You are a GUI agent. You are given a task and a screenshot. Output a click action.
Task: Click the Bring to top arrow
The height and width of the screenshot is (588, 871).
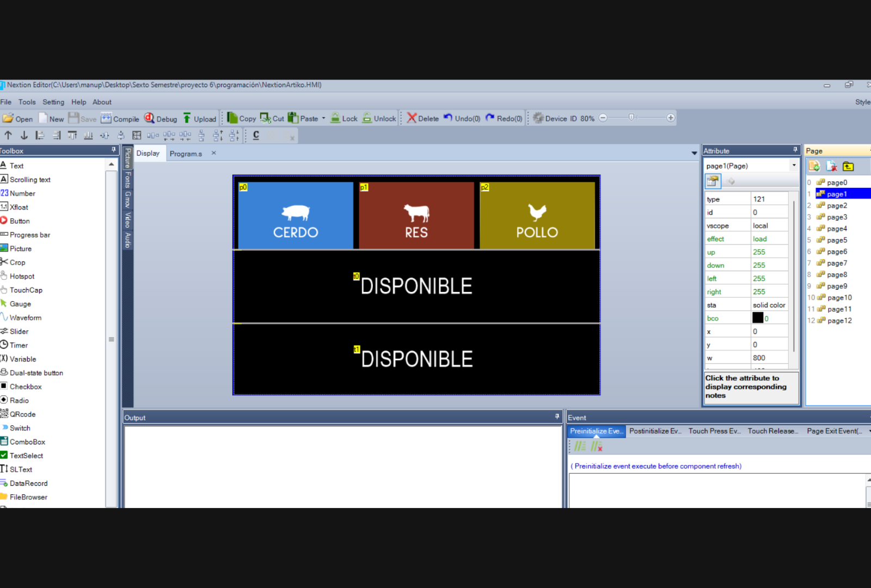tap(8, 136)
